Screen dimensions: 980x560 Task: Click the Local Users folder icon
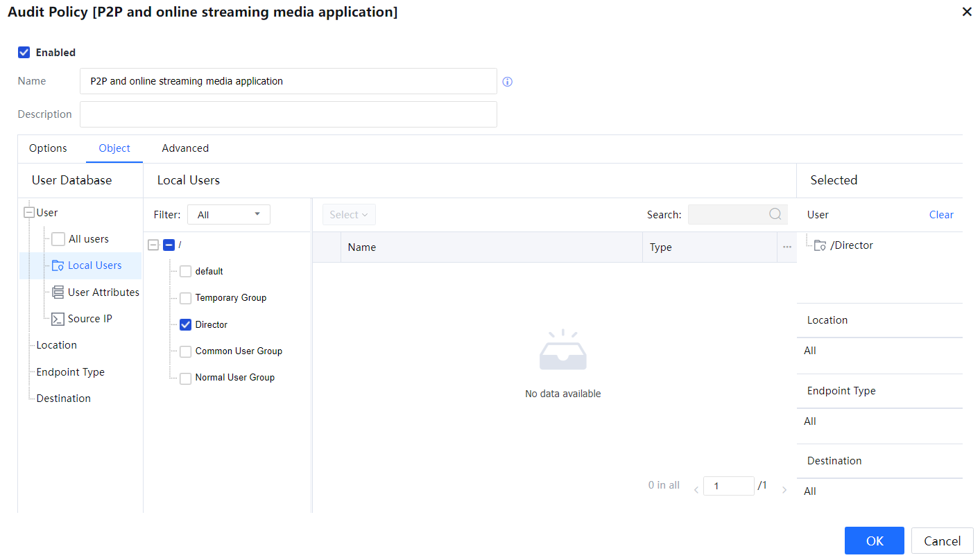pos(58,265)
